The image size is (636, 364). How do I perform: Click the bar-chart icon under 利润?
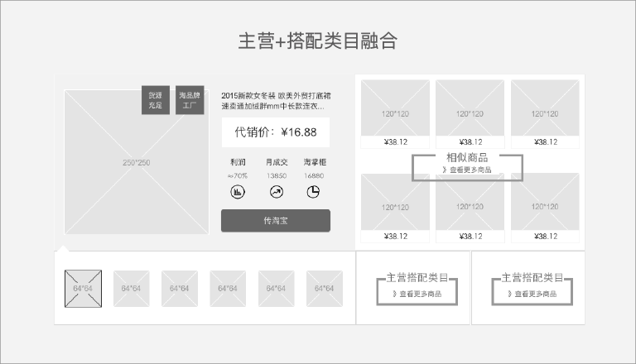(238, 192)
